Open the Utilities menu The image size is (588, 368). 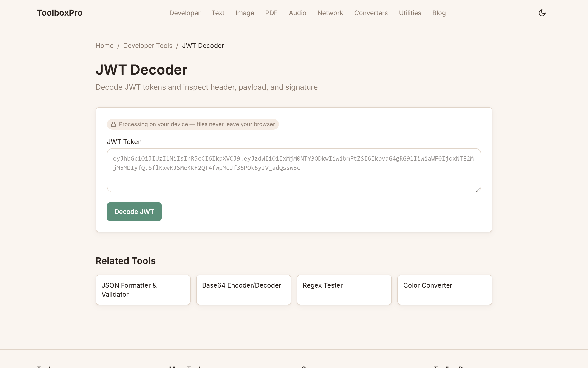pyautogui.click(x=410, y=13)
